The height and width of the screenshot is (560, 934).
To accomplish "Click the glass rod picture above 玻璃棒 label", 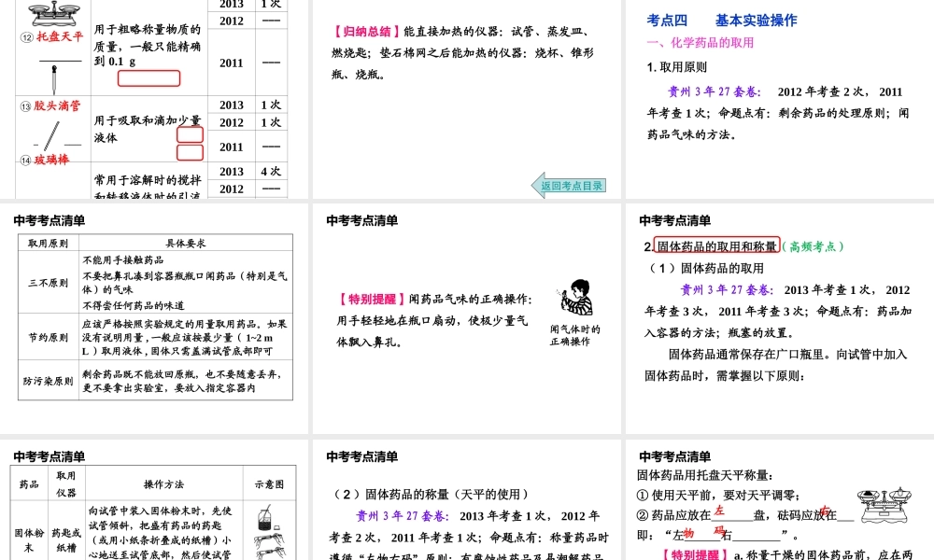I will click(52, 135).
